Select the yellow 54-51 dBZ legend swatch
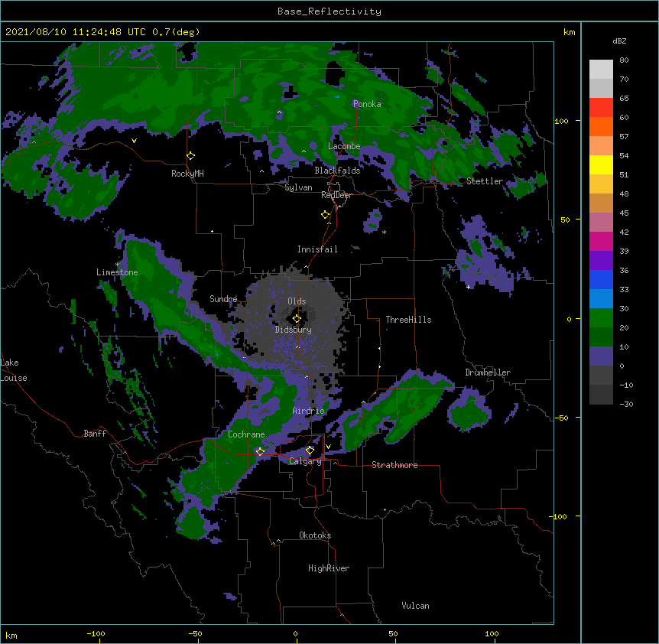Viewport: 659px width, 644px height. 601,164
